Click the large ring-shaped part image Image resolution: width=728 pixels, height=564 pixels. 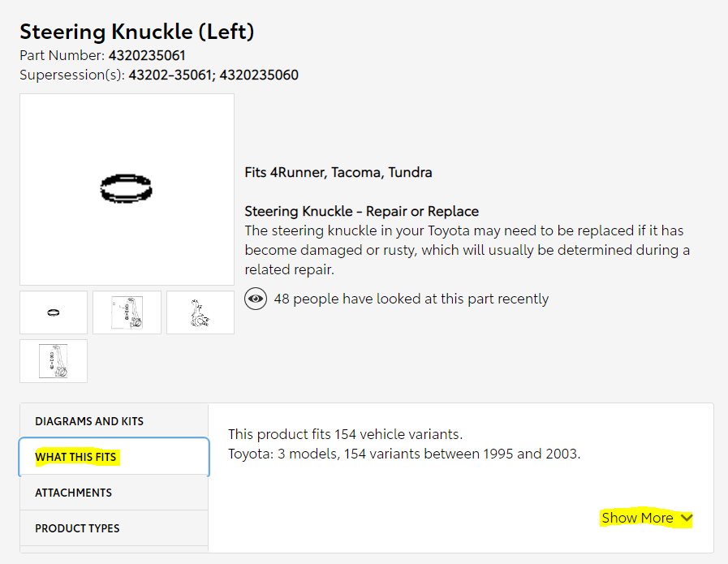(127, 189)
